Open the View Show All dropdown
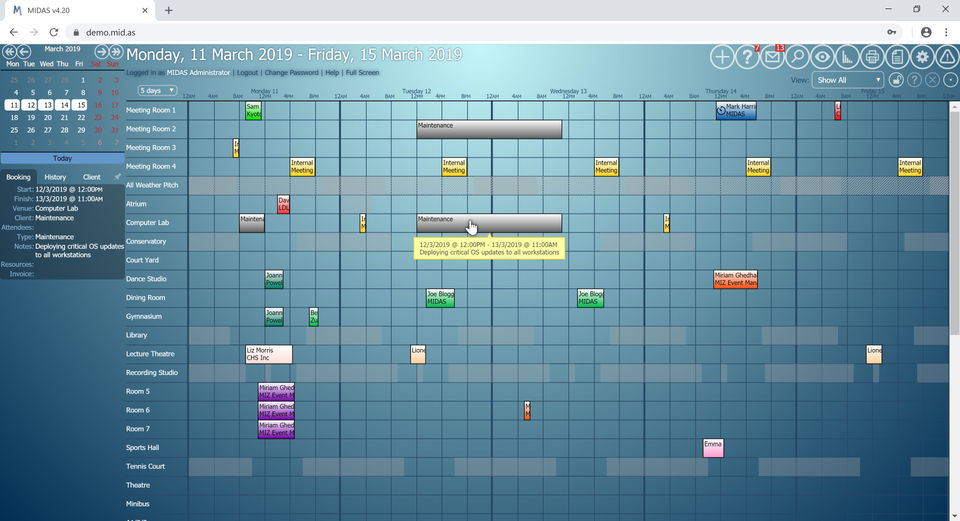This screenshot has width=960, height=521. click(x=847, y=80)
